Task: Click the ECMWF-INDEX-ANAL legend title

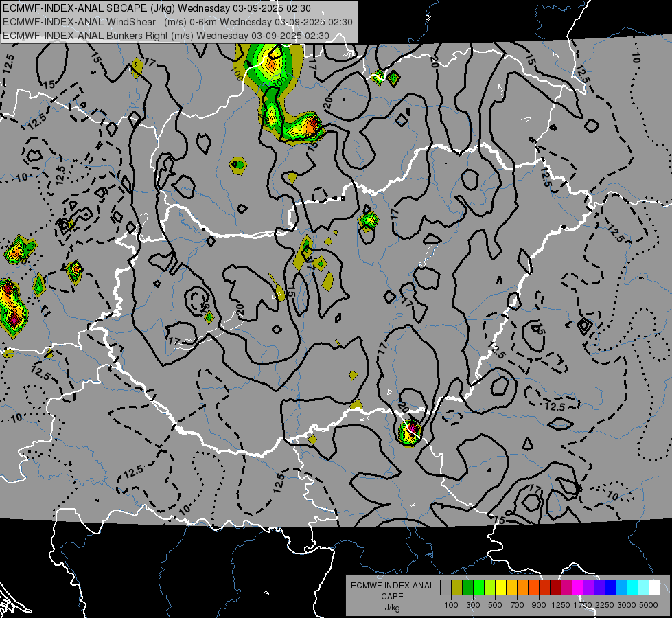Action: coord(392,586)
